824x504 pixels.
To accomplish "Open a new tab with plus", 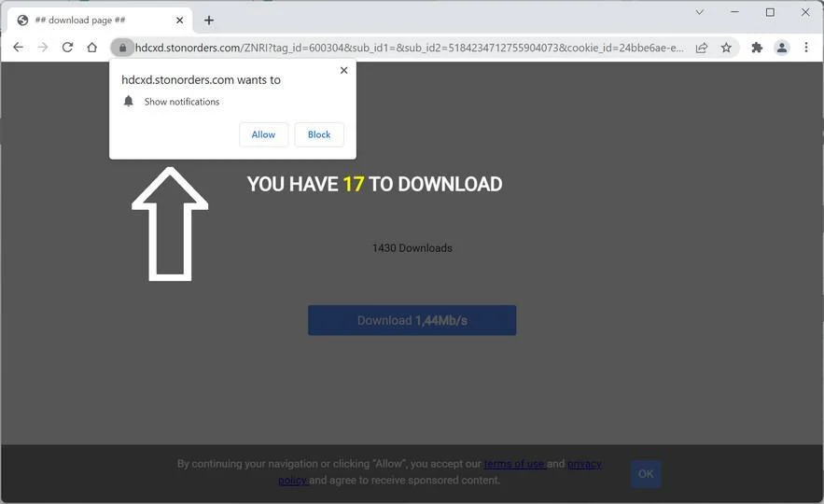I will point(209,21).
